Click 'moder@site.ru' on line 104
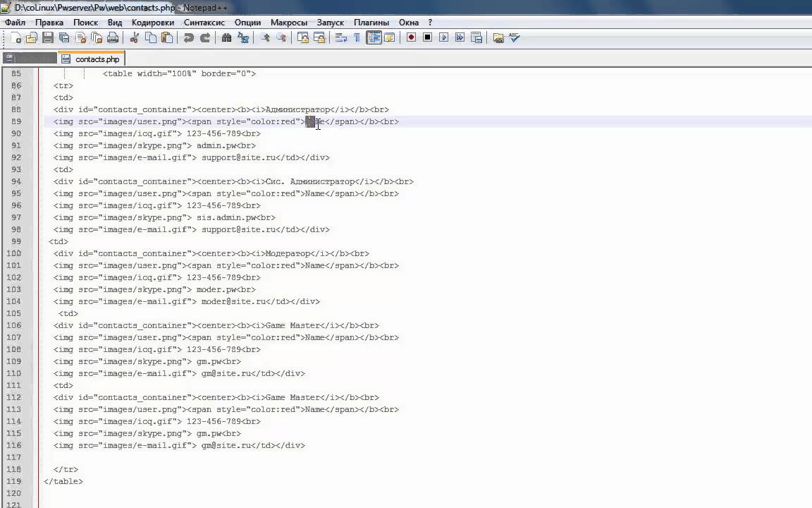 (233, 302)
